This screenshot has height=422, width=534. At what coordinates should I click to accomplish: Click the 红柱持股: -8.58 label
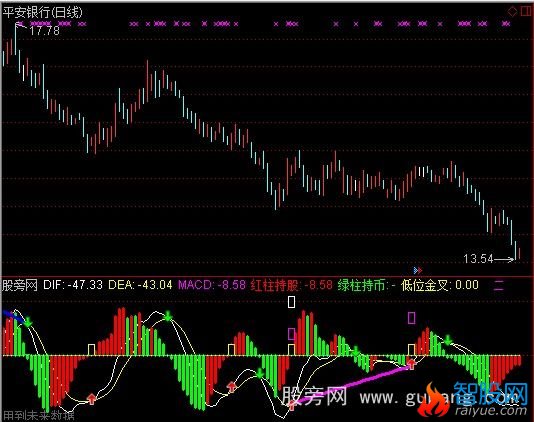click(x=292, y=285)
